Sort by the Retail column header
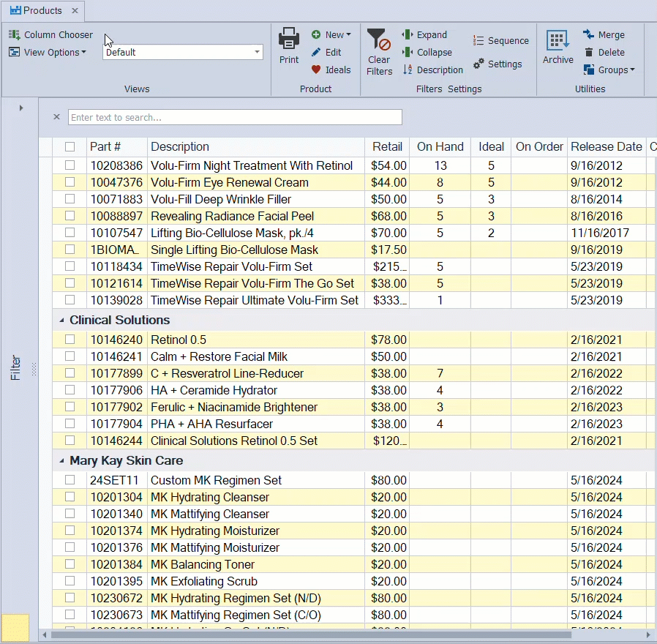Viewport: 657px width, 644px height. pyautogui.click(x=387, y=146)
